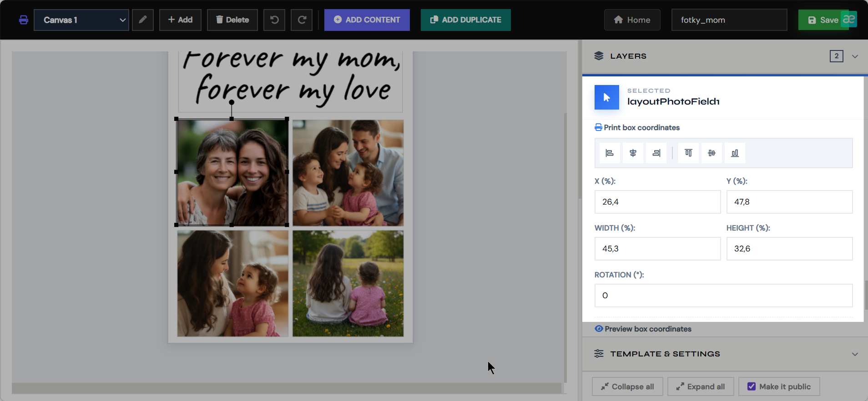
Task: Open the Canvas 1 dropdown
Action: (x=81, y=20)
